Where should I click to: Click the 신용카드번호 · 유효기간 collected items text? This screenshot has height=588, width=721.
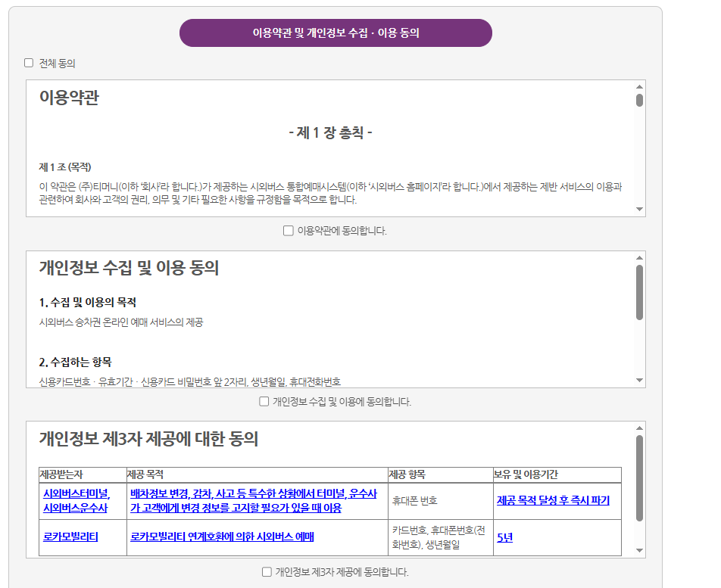click(x=189, y=382)
